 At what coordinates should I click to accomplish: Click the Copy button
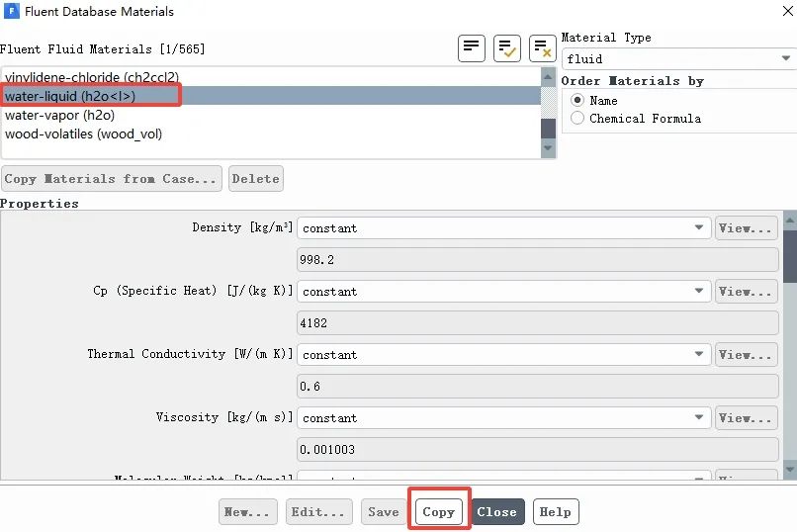(x=438, y=512)
